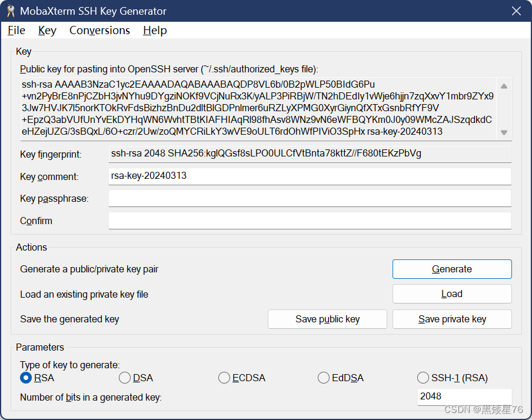Open the Help menu
The image size is (532, 420).
click(155, 31)
